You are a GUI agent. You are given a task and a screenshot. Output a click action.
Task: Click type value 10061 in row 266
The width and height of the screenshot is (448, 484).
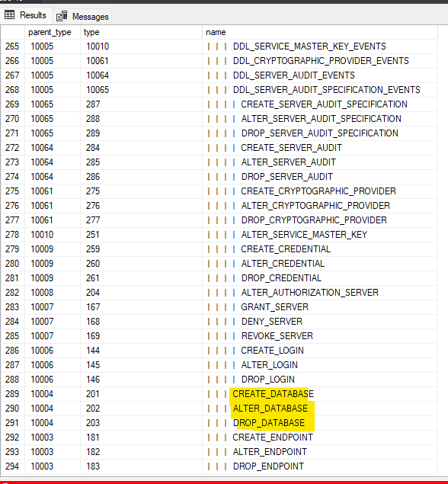click(x=141, y=61)
